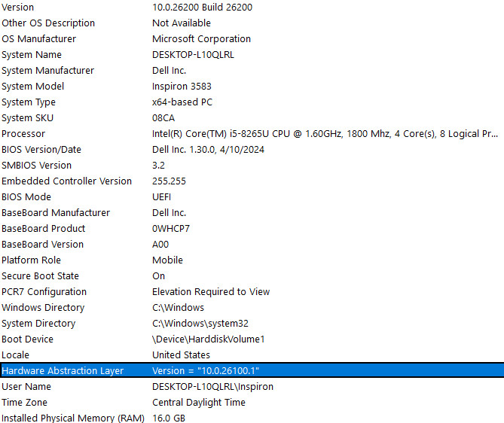Image resolution: width=504 pixels, height=423 pixels.
Task: Click the DESKTOP-L10QLRL\Inspiron value
Action: tap(212, 386)
